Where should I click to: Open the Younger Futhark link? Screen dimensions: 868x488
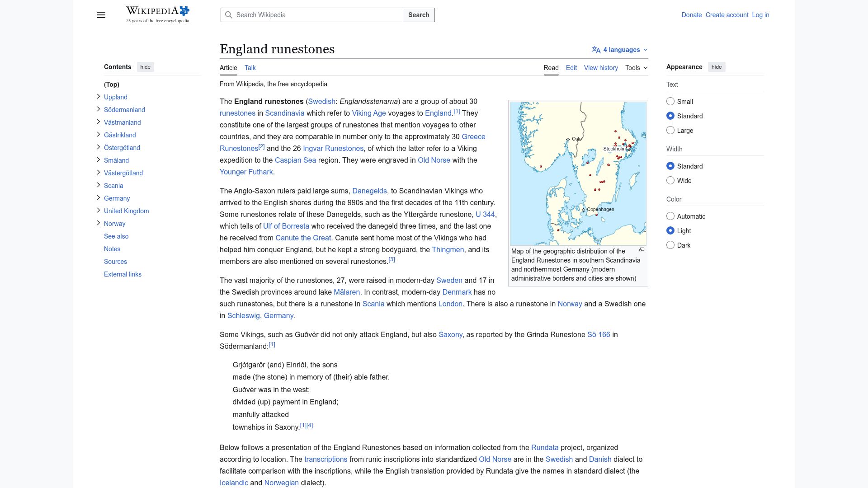(246, 172)
